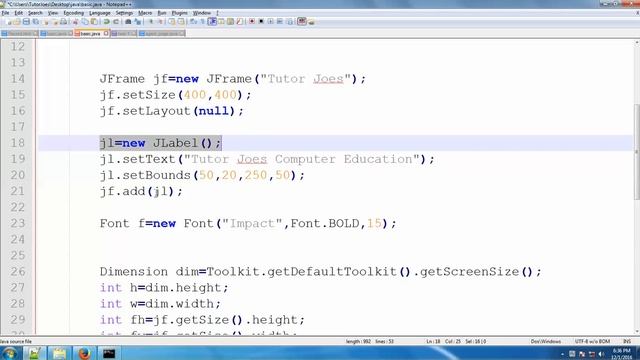Open the Windows Start menu
The height and width of the screenshot is (360, 640).
coord(9,353)
